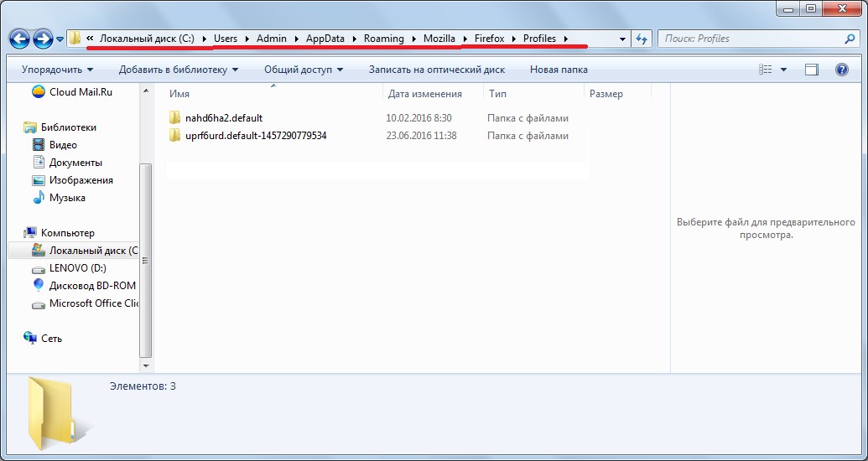Screen dimensions: 868x461
Task: Toggle the preview pane button
Action: click(x=811, y=70)
